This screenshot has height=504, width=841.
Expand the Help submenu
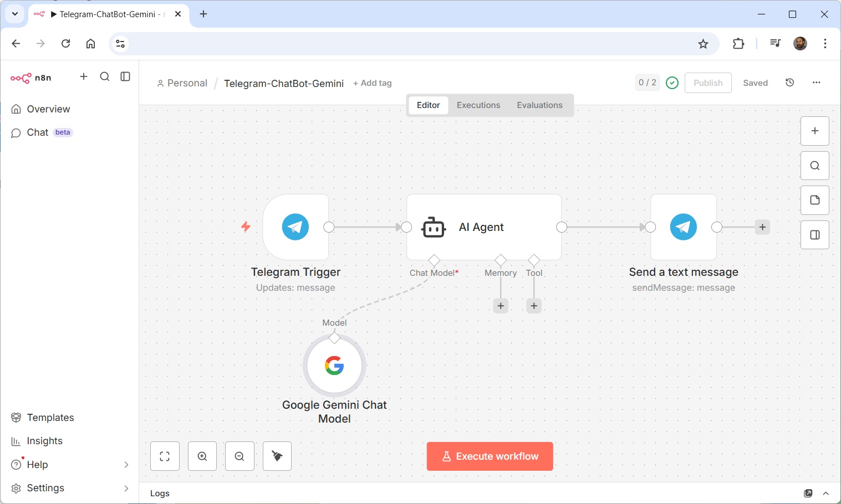[126, 465]
